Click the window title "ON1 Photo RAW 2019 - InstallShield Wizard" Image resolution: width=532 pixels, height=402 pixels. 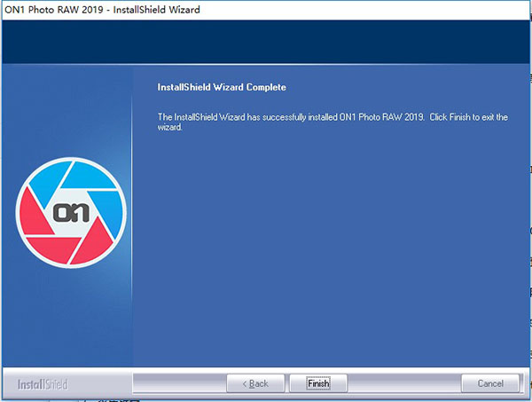(x=102, y=10)
